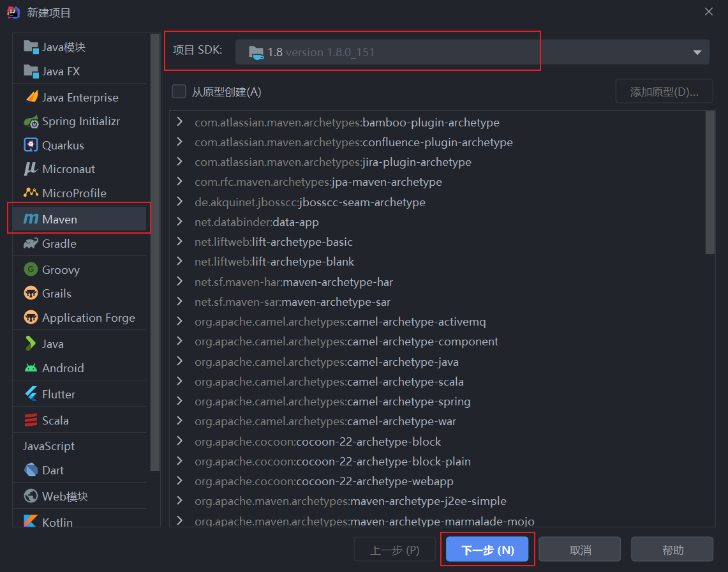Image resolution: width=728 pixels, height=572 pixels.
Task: Expand the bamboo-plugin-archetype entry
Action: [180, 122]
